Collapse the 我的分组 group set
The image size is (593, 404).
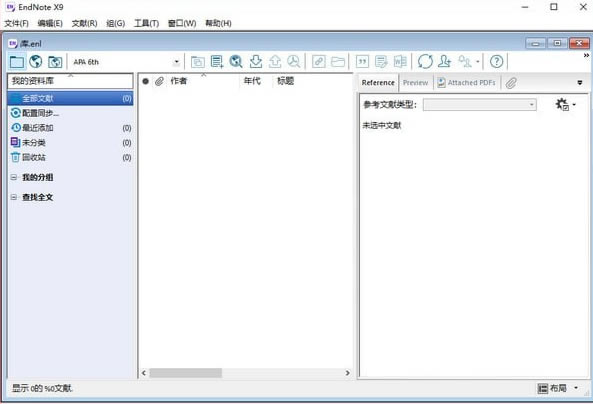point(14,177)
